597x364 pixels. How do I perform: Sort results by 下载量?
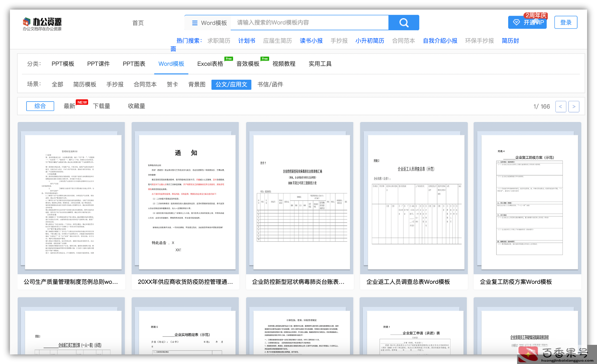tap(102, 106)
